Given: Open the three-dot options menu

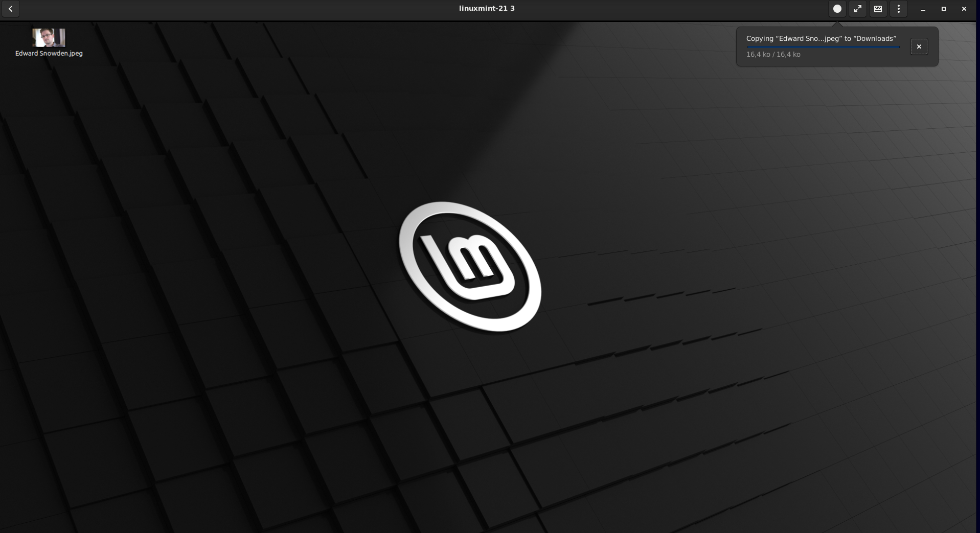Looking at the screenshot, I should (x=899, y=9).
